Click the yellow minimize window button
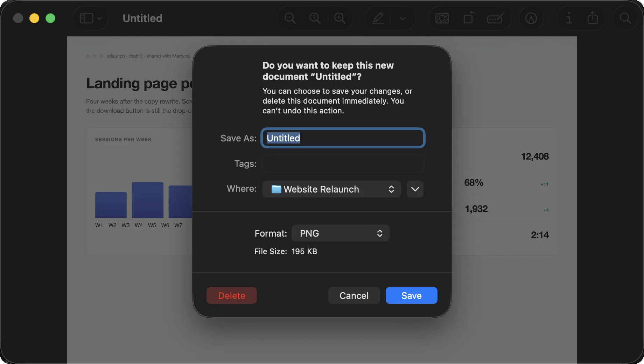Viewport: 644px width, 364px height. click(x=34, y=18)
